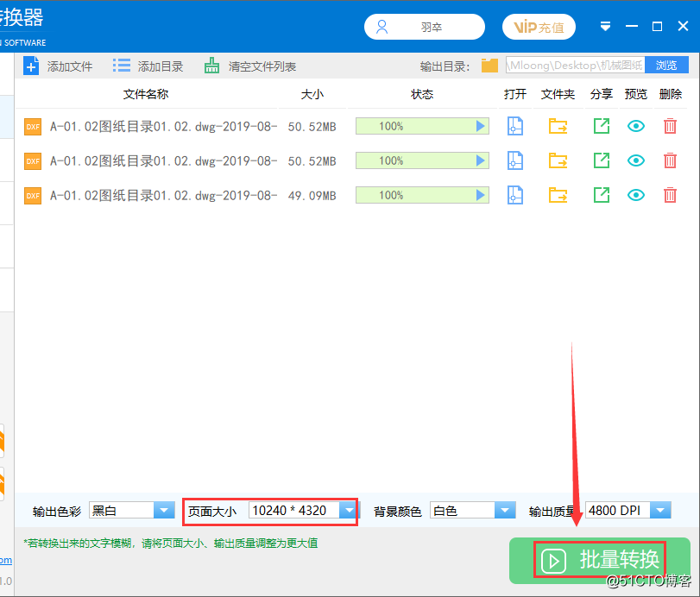Expand the 页面大小 dropdown showing 10240 * 4320
This screenshot has width=700, height=597.
tap(349, 510)
